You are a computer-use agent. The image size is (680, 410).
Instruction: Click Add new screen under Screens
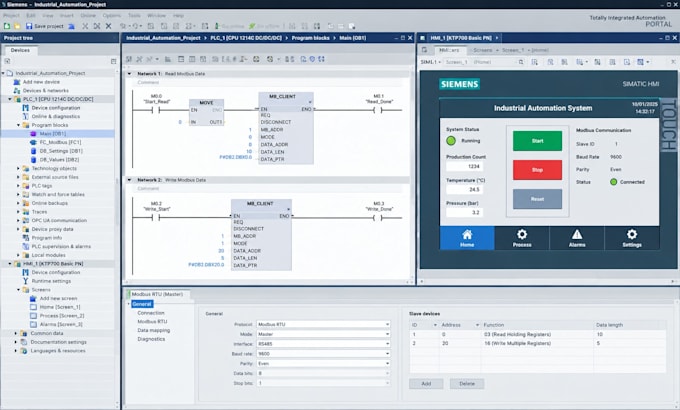pyautogui.click(x=58, y=298)
